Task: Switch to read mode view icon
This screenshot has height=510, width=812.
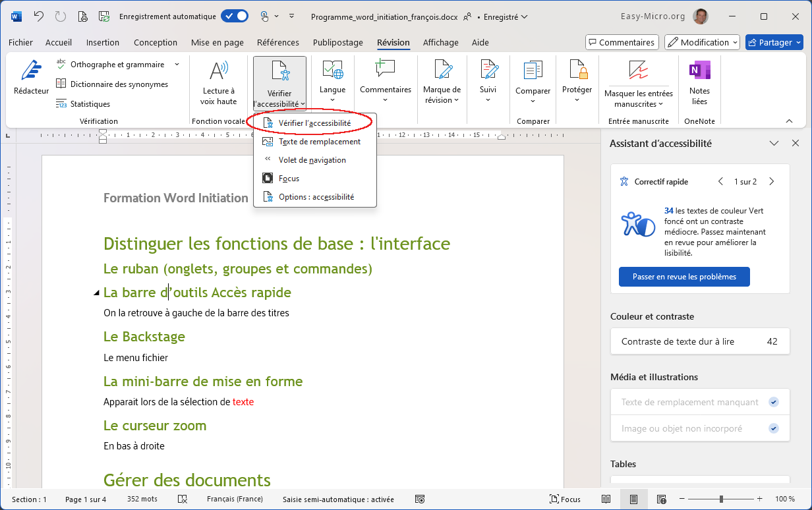Action: coord(606,499)
